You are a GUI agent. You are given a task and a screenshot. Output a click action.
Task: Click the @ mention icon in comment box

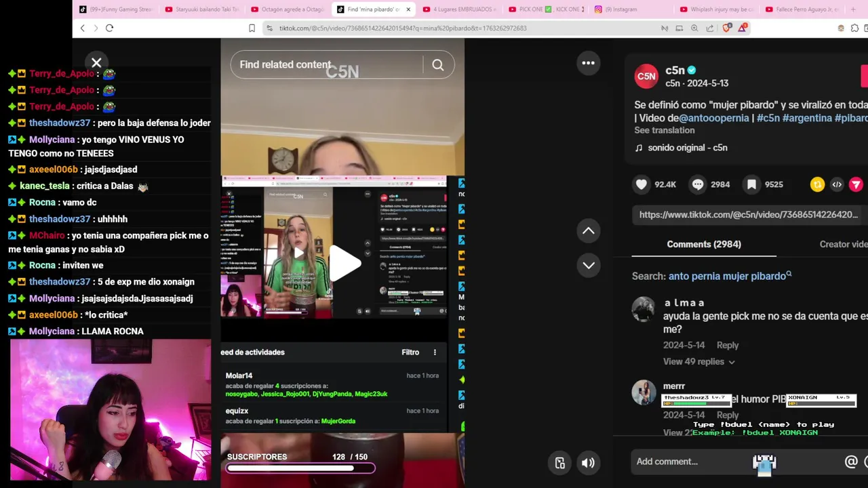coord(851,462)
